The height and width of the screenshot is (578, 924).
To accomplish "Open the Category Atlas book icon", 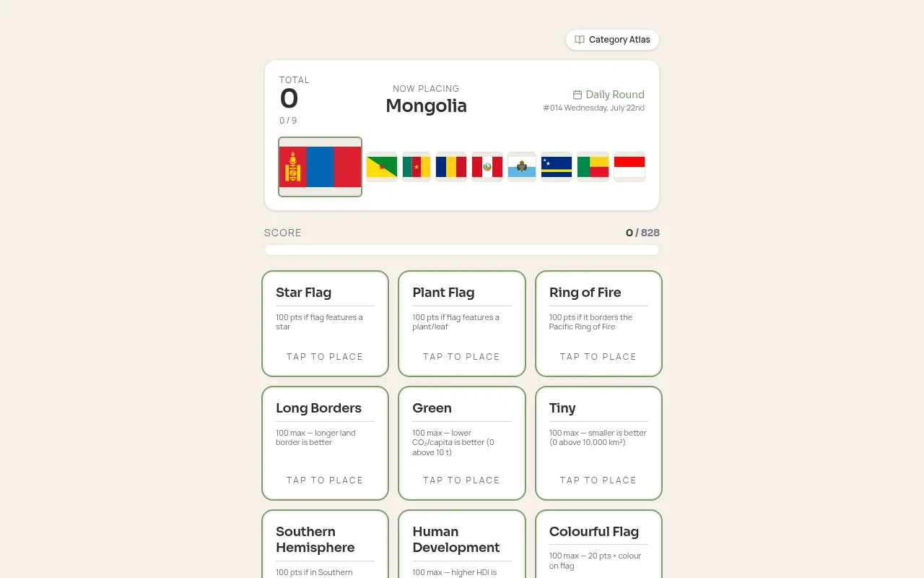I will coord(580,40).
